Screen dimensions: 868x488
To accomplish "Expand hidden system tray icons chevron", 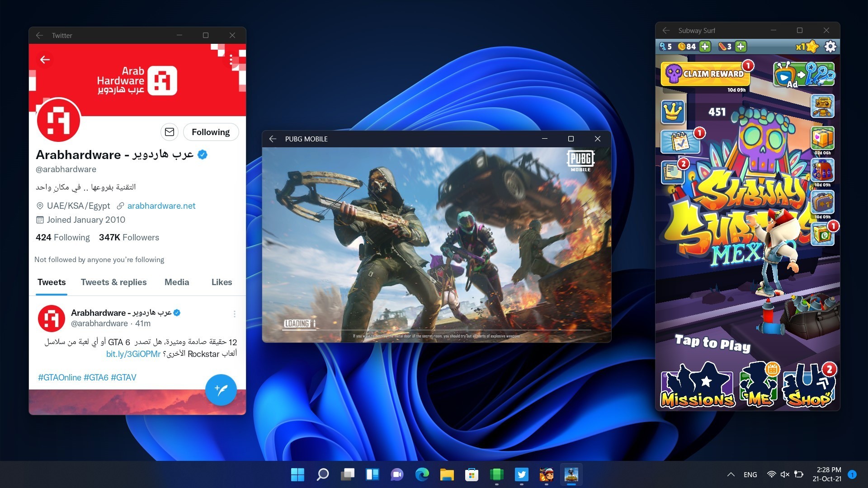I will coord(731,474).
